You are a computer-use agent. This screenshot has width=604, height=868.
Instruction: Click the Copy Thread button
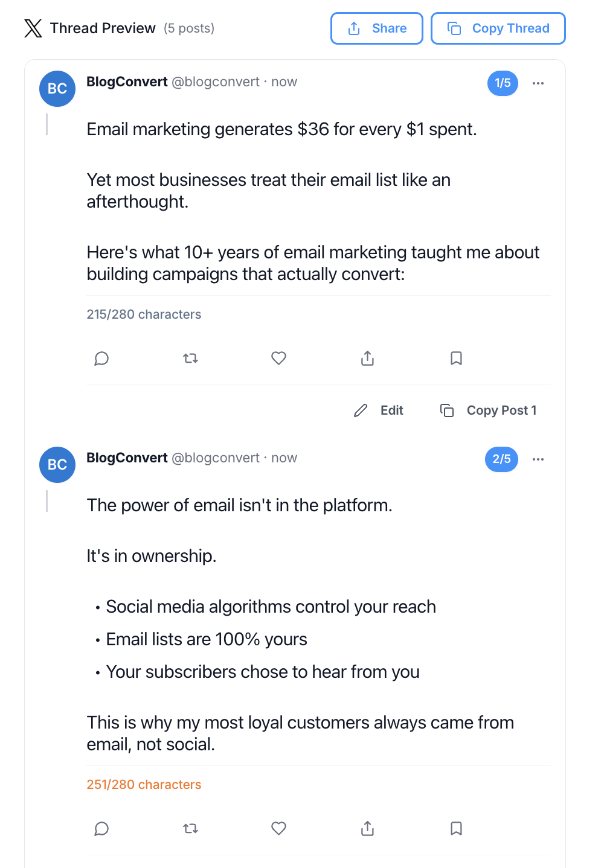click(x=498, y=28)
